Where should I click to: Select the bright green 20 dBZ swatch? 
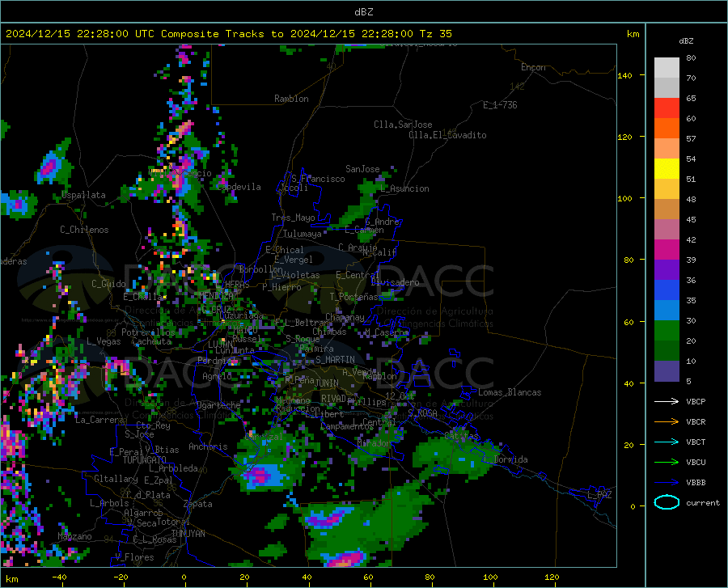667,331
